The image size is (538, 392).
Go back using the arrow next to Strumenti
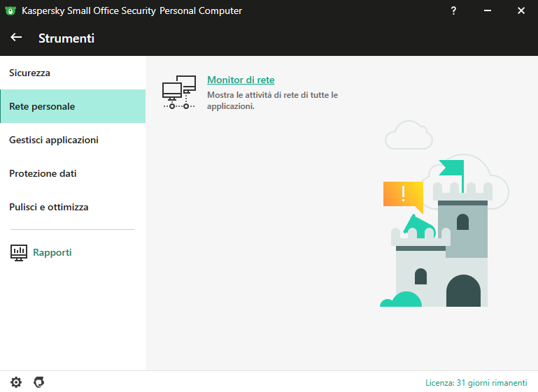16,37
